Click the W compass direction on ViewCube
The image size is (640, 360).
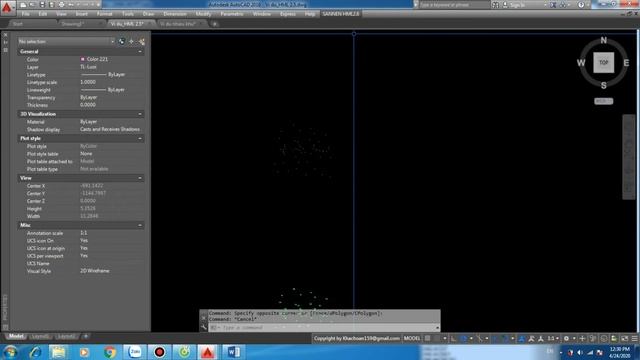coord(581,63)
